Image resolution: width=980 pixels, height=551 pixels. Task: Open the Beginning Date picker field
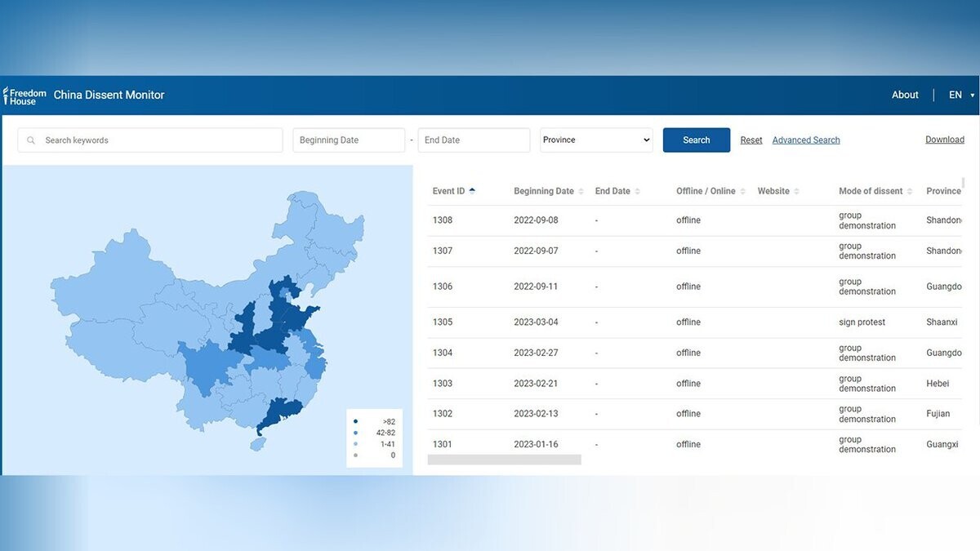pos(349,140)
